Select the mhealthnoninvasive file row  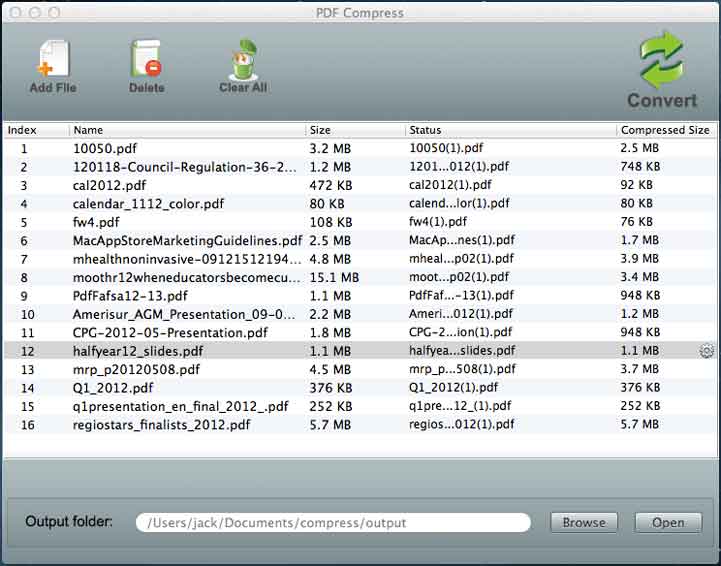tap(360, 259)
